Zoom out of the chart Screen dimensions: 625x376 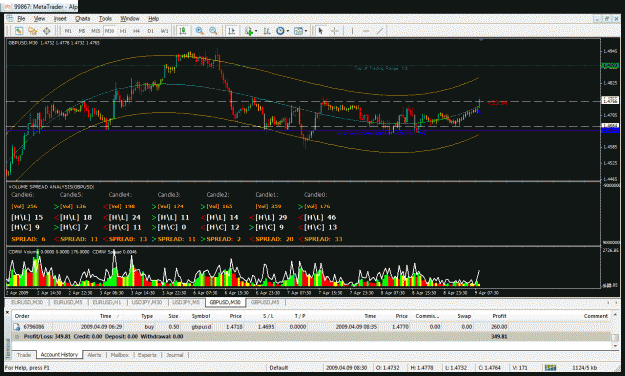214,31
